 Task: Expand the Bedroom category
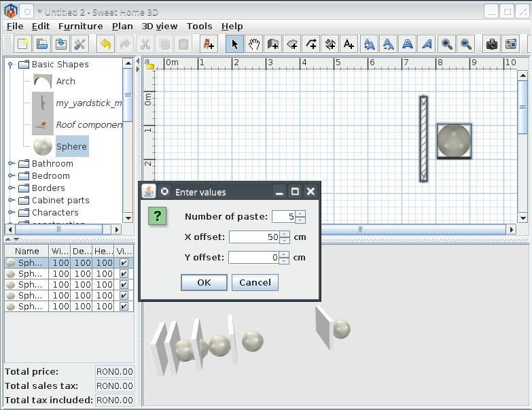[x=11, y=176]
